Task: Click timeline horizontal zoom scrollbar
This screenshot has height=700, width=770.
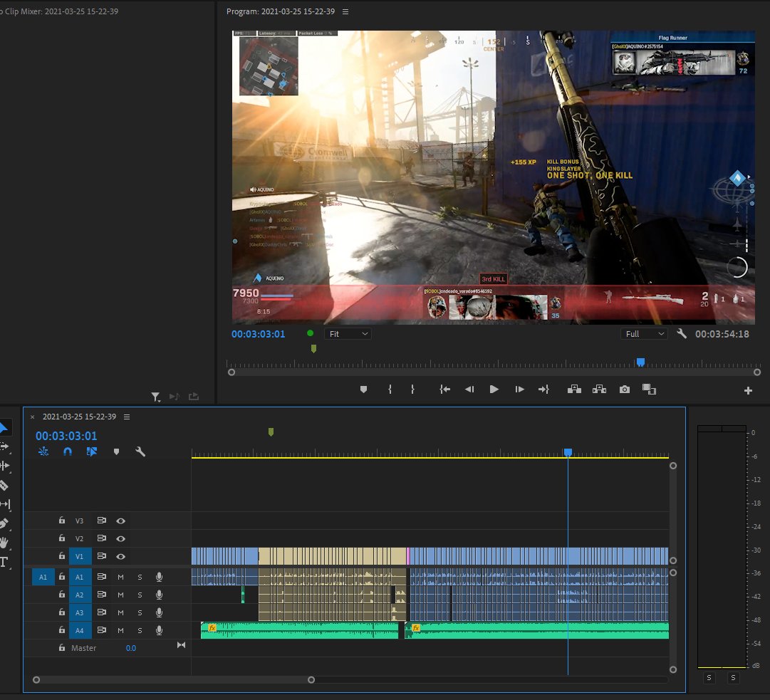Action: click(174, 680)
